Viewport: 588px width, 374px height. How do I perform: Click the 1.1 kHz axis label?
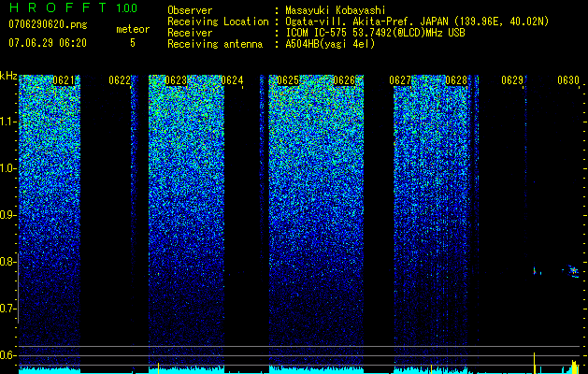[8, 122]
